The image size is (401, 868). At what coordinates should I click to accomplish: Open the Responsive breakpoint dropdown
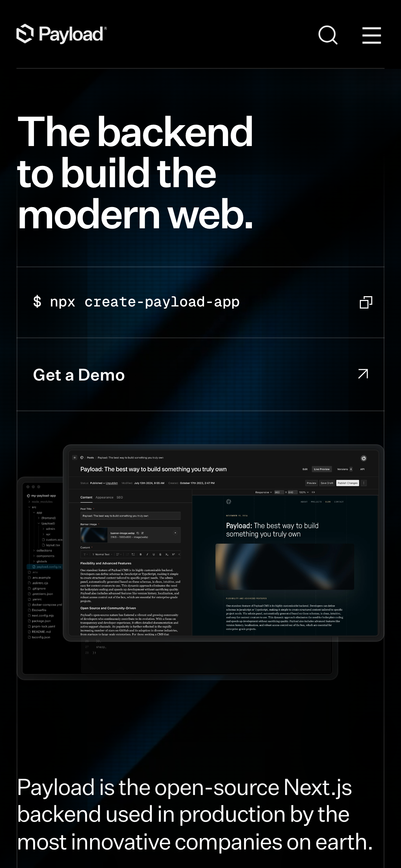tap(263, 492)
